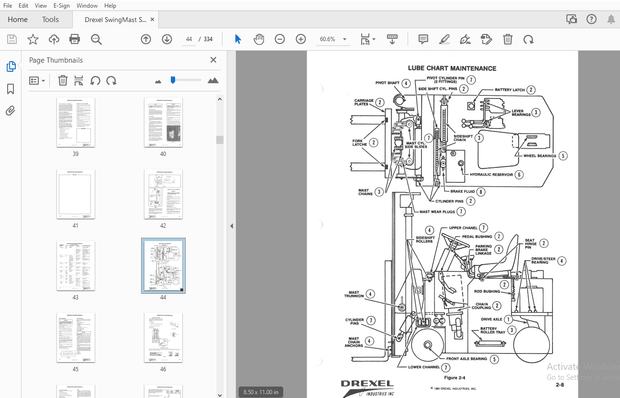This screenshot has width=620, height=398.
Task: Click the scrolling mode toolbar icon
Action: (392, 39)
